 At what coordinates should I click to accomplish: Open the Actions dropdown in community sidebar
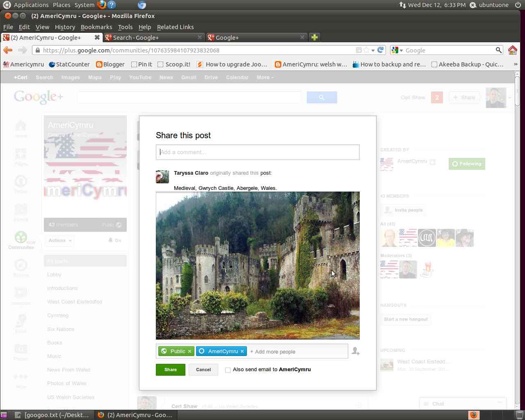60,240
